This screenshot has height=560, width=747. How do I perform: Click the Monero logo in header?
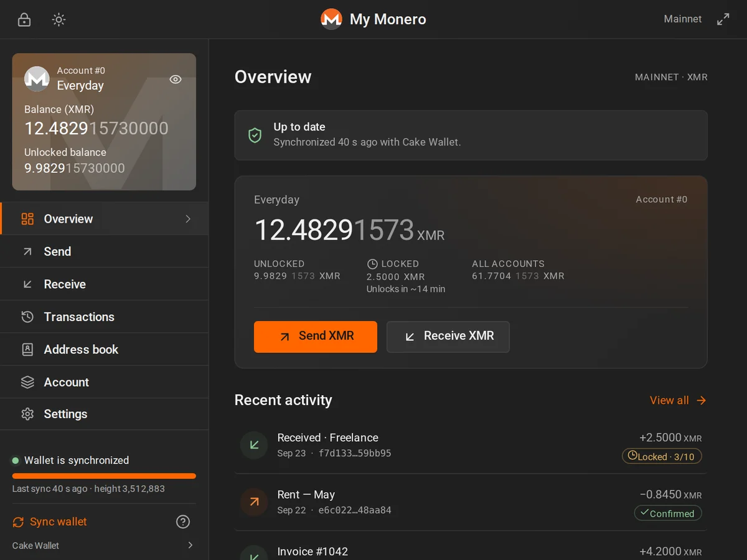[x=331, y=19]
